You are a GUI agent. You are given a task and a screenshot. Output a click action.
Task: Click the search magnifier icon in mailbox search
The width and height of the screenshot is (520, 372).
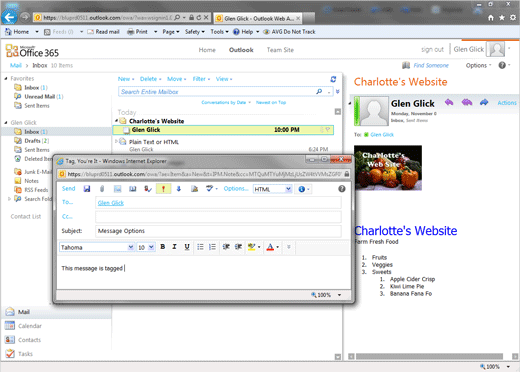tap(319, 91)
